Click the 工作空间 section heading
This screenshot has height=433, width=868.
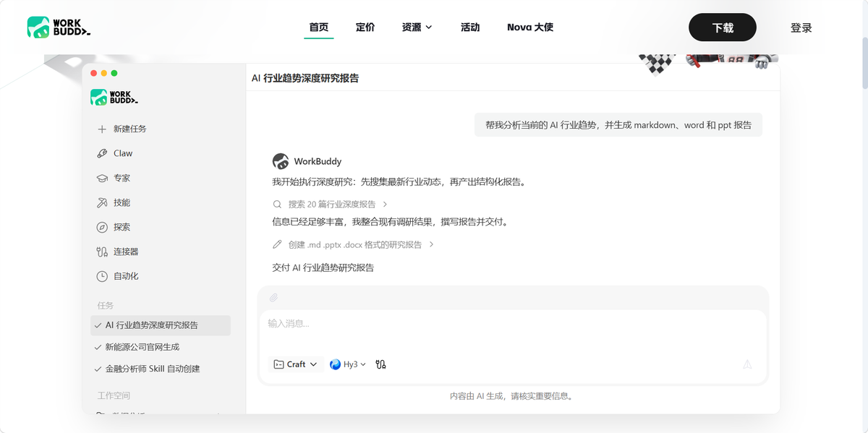pos(114,395)
